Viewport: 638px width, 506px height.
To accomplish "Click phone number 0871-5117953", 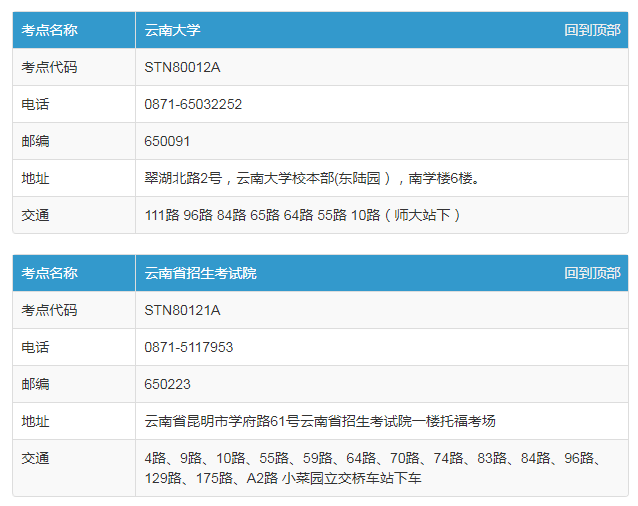I will (x=189, y=347).
